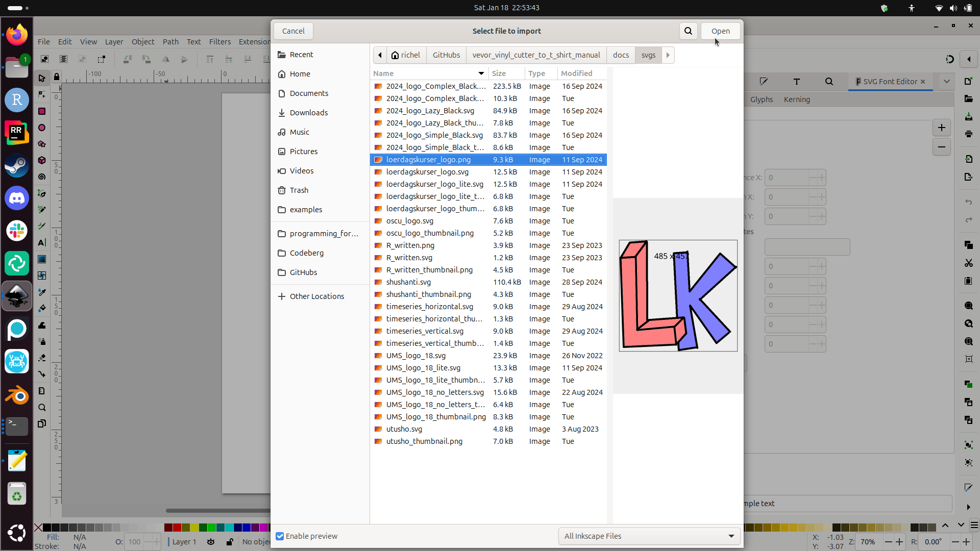Go to the richel home path segment
This screenshot has width=980, height=551.
coord(406,55)
